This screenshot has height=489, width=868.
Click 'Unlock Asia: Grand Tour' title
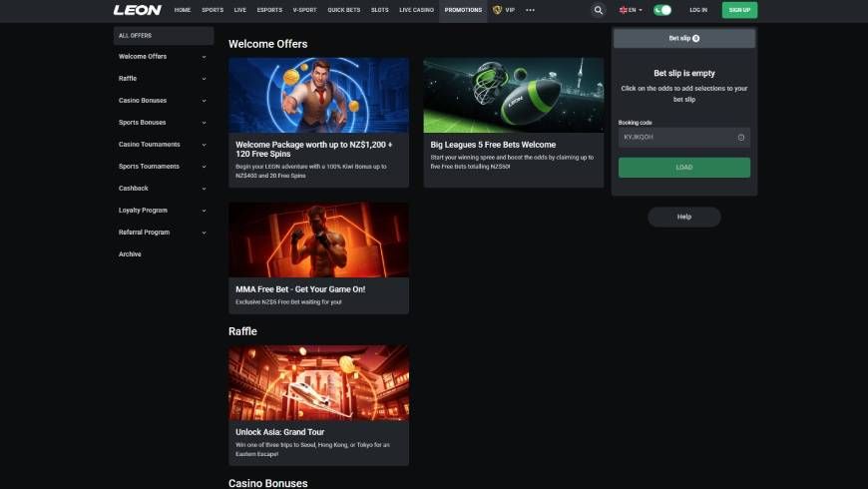click(x=280, y=432)
